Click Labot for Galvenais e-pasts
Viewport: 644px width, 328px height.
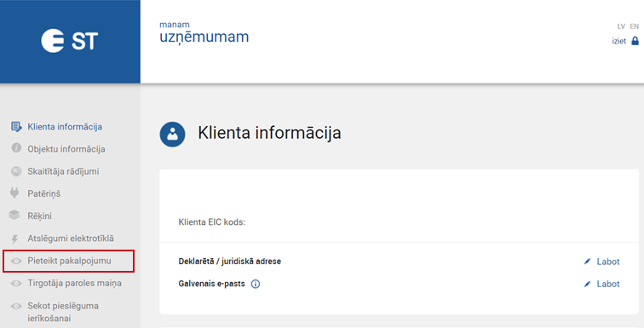point(608,284)
